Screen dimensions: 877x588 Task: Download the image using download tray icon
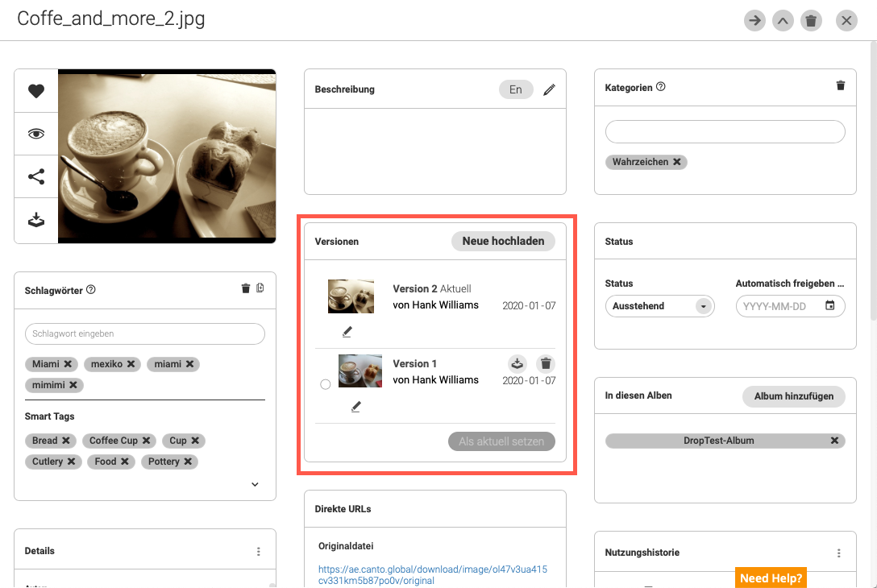36,220
